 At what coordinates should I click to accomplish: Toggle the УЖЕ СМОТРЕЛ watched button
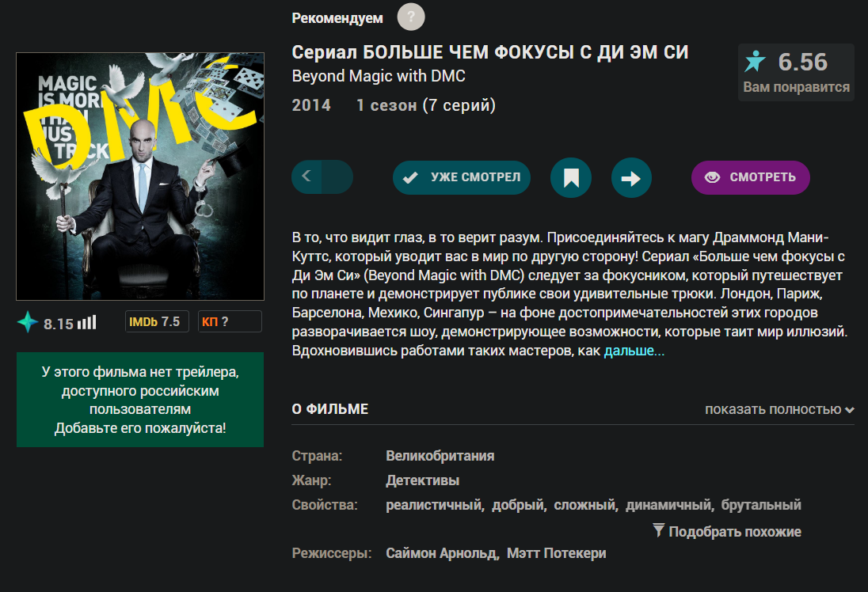[x=462, y=177]
